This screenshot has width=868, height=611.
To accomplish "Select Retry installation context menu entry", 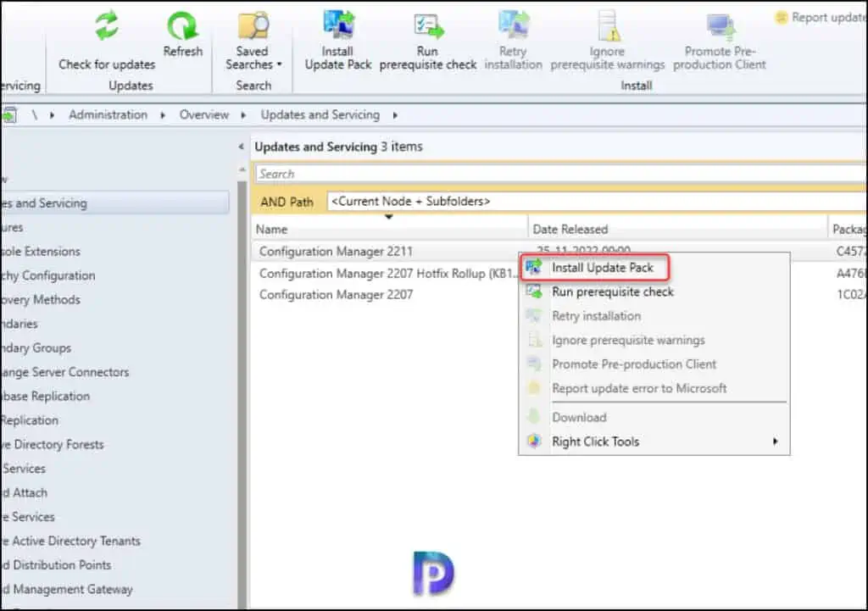I will pyautogui.click(x=596, y=316).
